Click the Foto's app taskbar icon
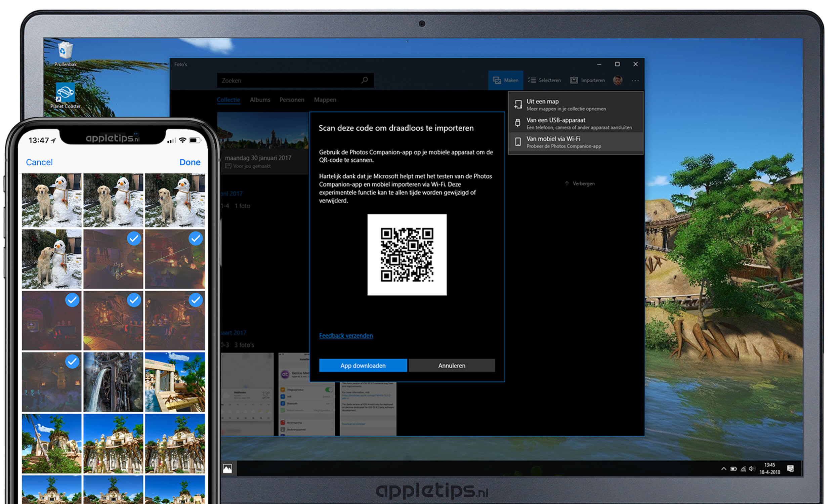Screen dimensions: 840x504 227,469
